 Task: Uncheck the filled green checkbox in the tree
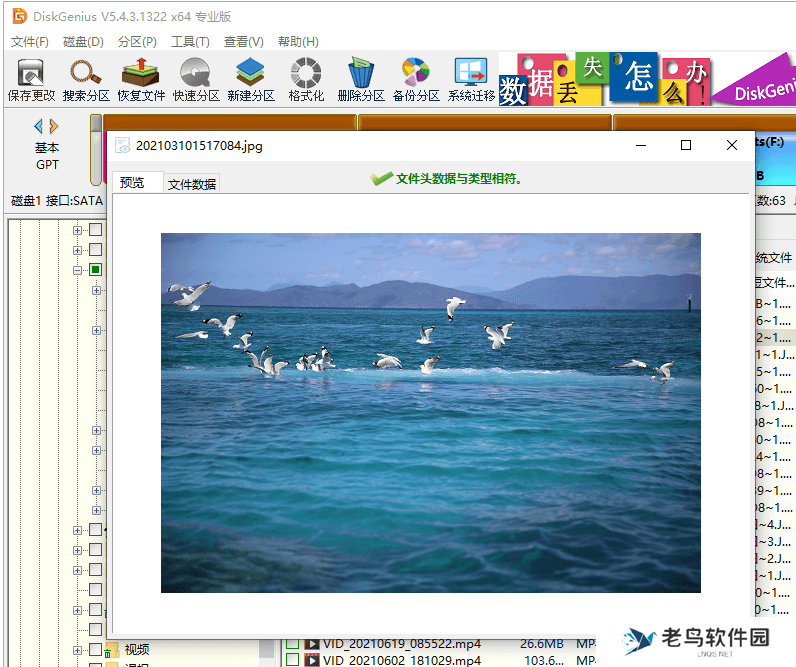96,270
